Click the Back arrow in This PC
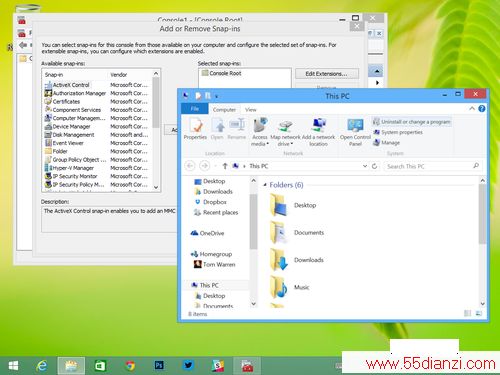Screen dimensions: 500x375 (190, 166)
